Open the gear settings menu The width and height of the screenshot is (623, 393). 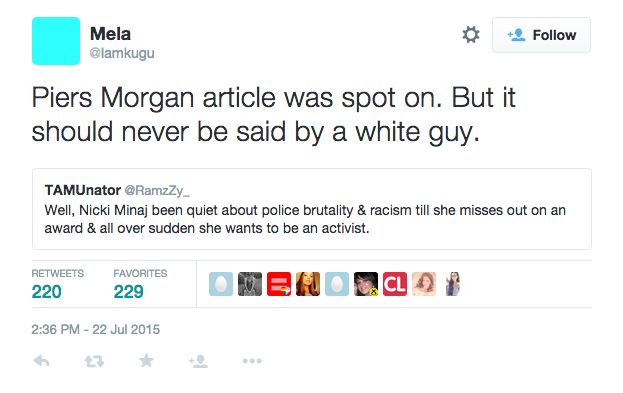pyautogui.click(x=471, y=35)
